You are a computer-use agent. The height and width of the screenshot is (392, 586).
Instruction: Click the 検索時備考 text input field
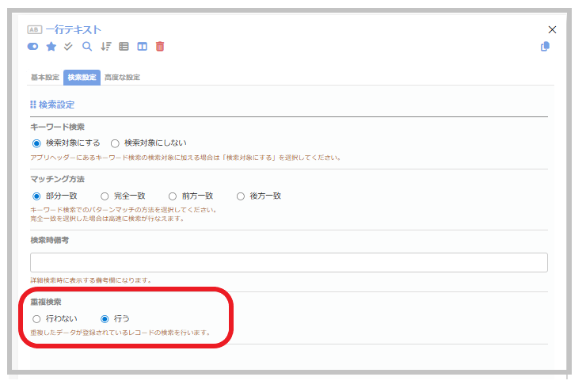[x=288, y=263]
